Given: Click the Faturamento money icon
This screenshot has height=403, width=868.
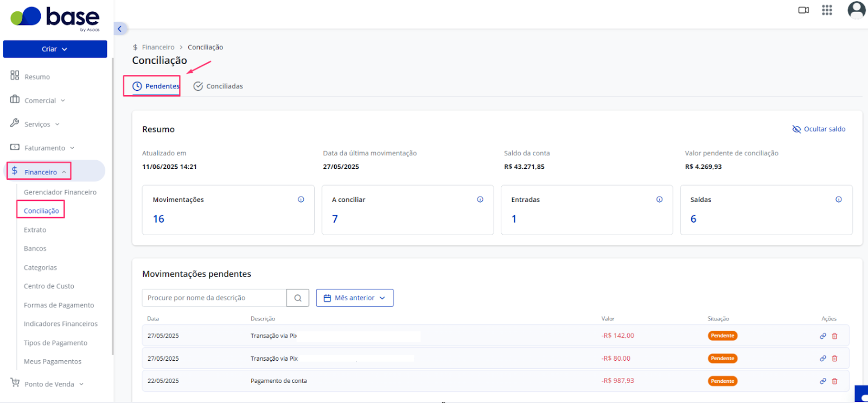Looking at the screenshot, I should pos(15,147).
